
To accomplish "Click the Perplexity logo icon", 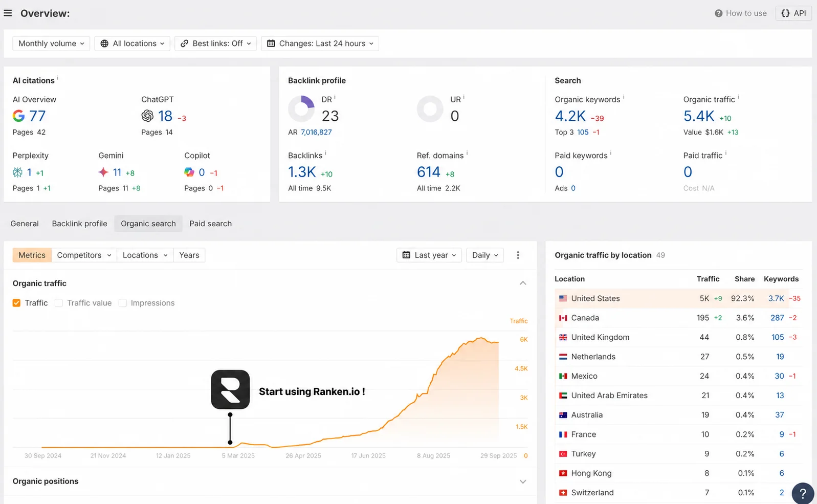I will point(17,172).
